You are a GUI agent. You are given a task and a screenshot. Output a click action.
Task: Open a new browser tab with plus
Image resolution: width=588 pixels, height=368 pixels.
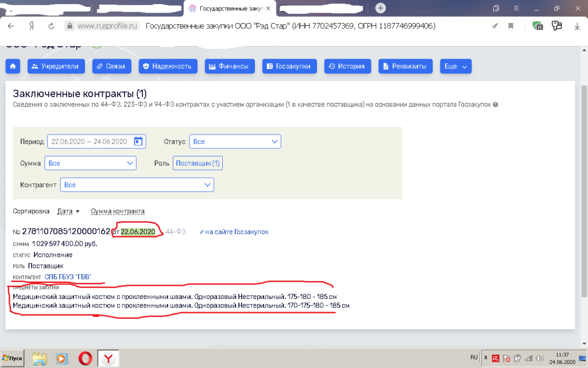point(380,8)
